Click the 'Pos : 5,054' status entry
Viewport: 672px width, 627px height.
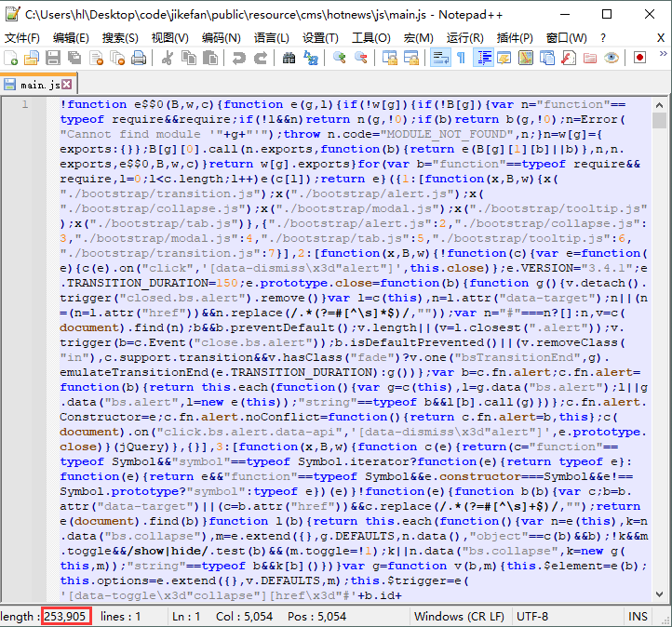316,616
